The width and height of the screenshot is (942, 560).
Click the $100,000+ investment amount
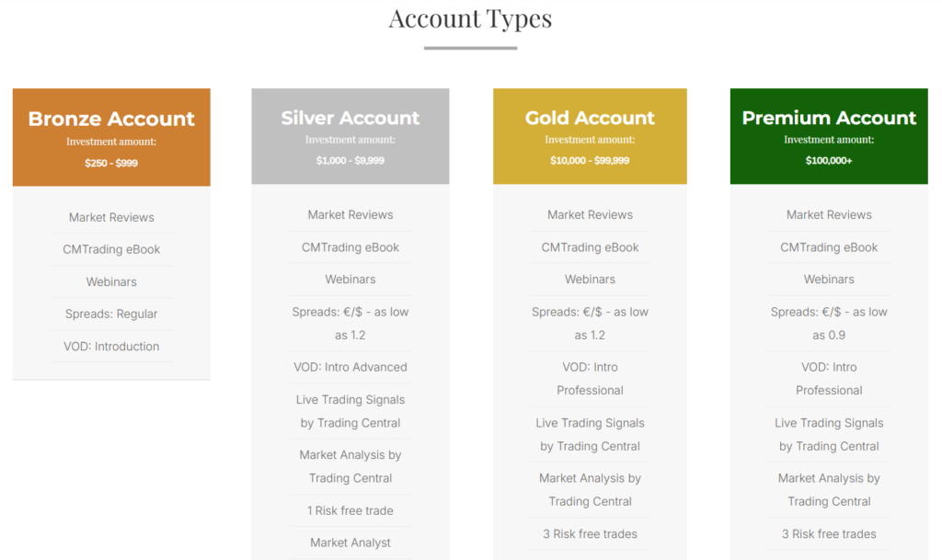829,160
